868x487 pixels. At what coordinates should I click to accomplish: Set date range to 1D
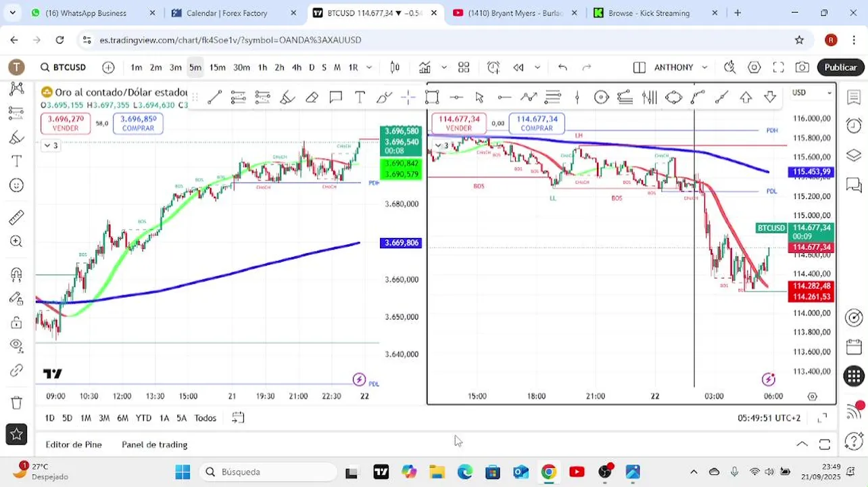coord(49,418)
